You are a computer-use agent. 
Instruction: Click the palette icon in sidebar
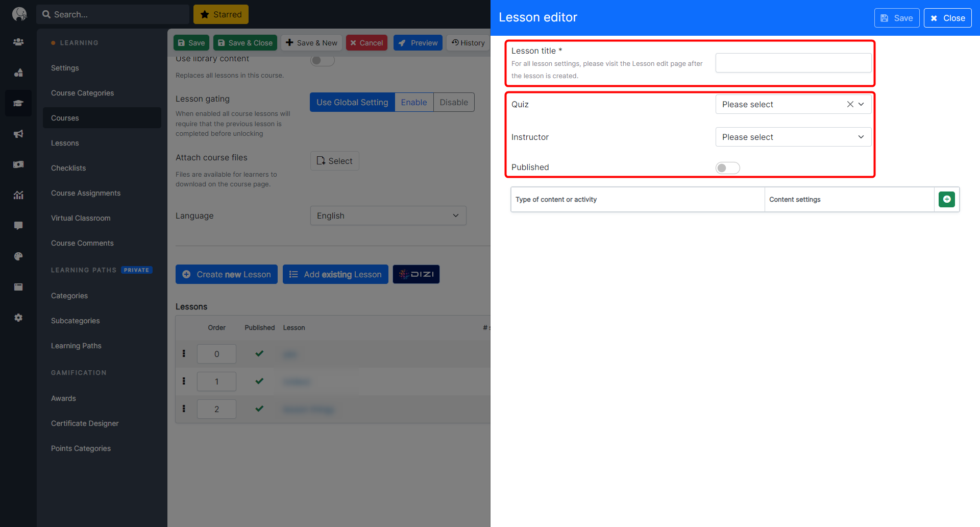pos(18,256)
